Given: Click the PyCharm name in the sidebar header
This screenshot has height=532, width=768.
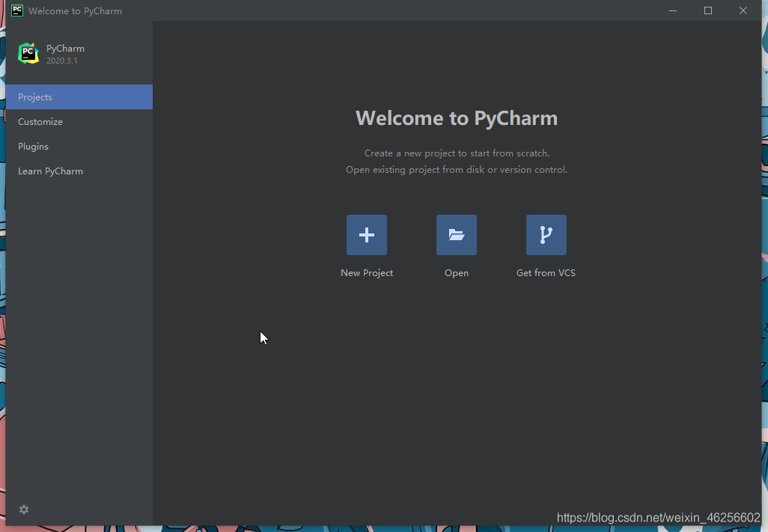Looking at the screenshot, I should click(65, 49).
